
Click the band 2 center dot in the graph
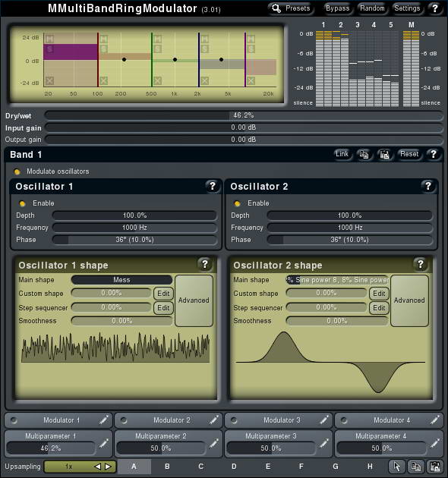coord(124,59)
